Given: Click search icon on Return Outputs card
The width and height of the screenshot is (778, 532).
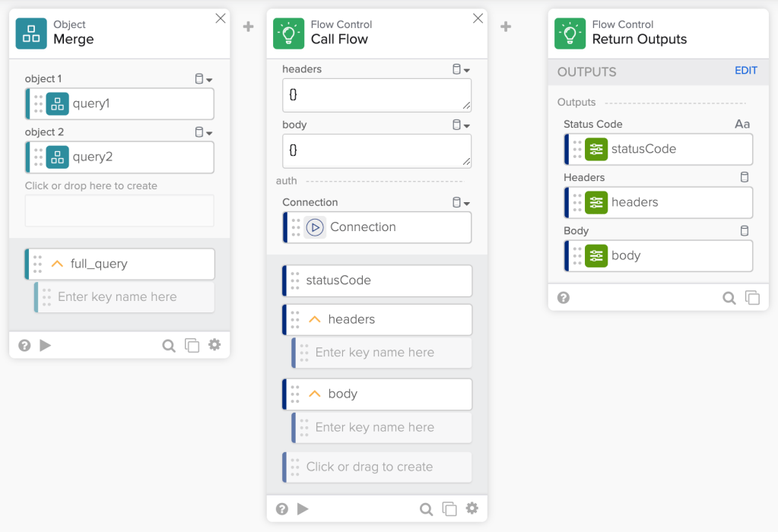Looking at the screenshot, I should tap(729, 298).
